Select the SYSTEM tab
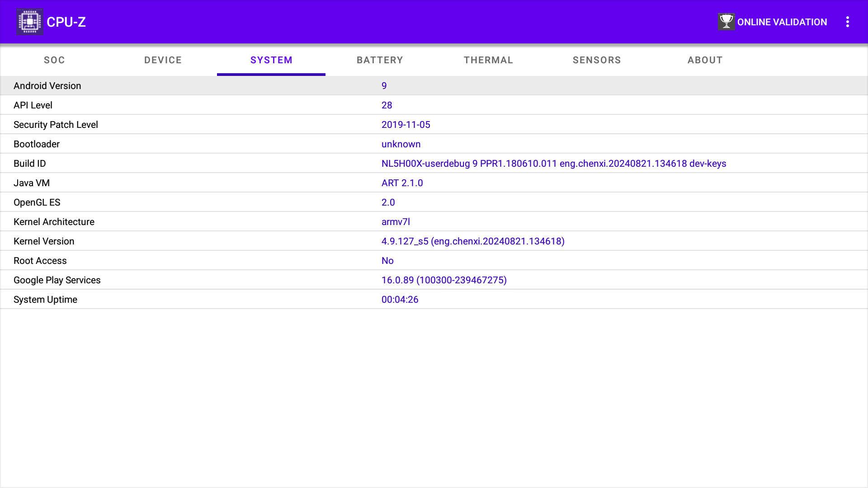Viewport: 868px width, 488px height. tap(271, 60)
